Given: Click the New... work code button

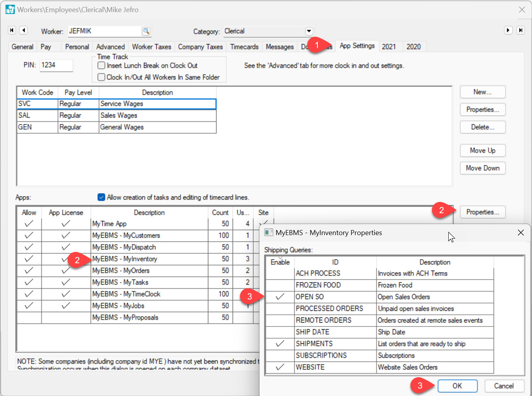Looking at the screenshot, I should [483, 92].
